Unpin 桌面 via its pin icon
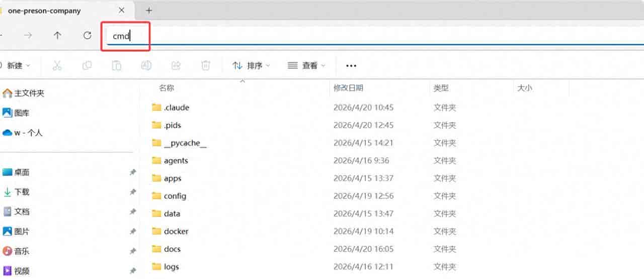644x279 pixels. pyautogui.click(x=132, y=172)
